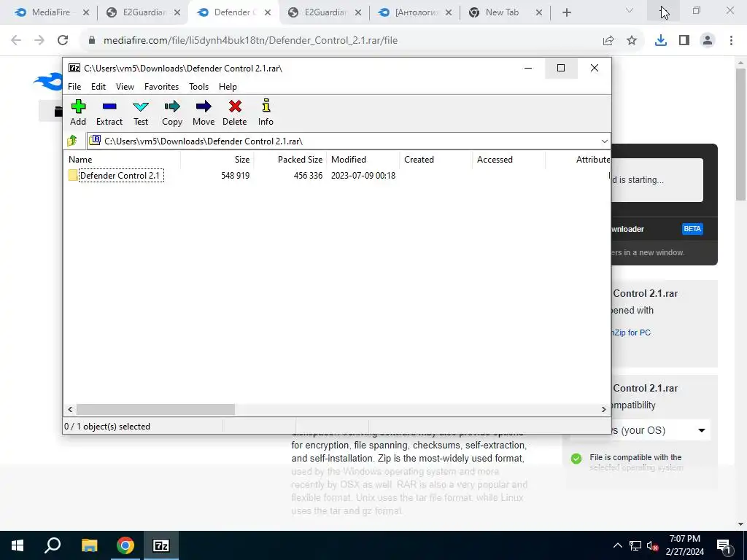Open the Edit menu
This screenshot has width=747, height=560.
tap(98, 87)
